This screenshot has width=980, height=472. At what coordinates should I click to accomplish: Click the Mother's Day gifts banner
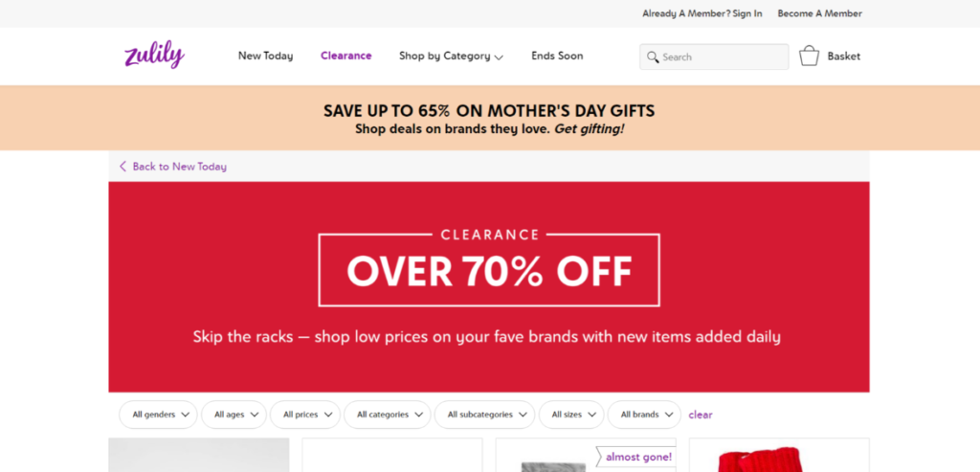click(x=489, y=119)
